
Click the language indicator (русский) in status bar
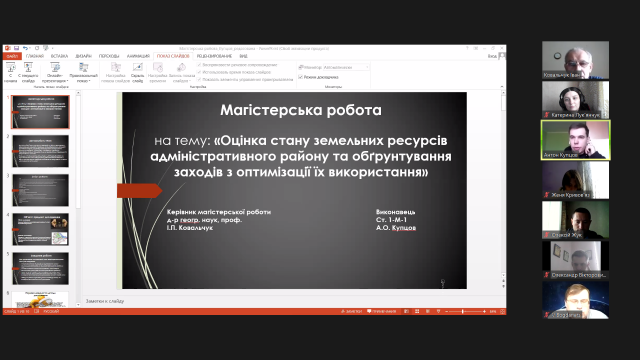coord(51,311)
